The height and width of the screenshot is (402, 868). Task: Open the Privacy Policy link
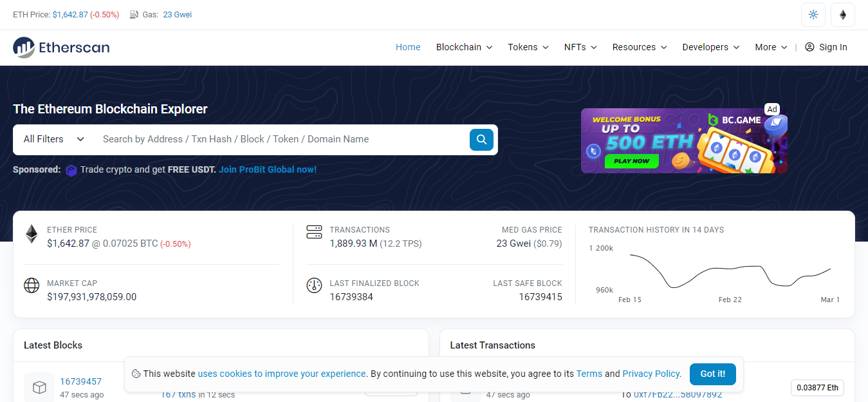coord(651,374)
